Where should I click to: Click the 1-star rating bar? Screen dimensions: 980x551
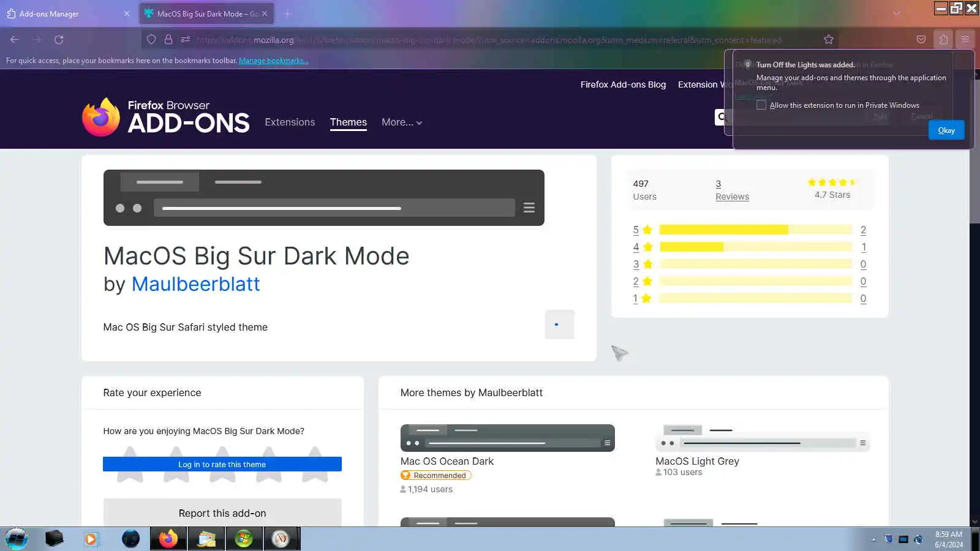point(756,299)
